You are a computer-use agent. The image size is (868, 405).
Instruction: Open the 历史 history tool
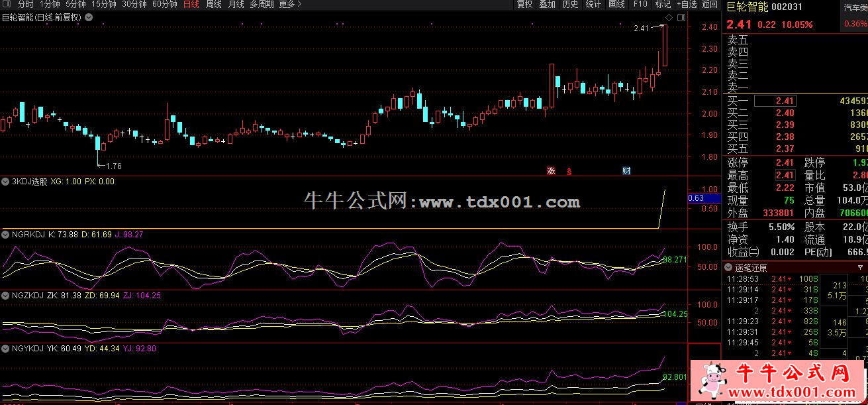[570, 4]
